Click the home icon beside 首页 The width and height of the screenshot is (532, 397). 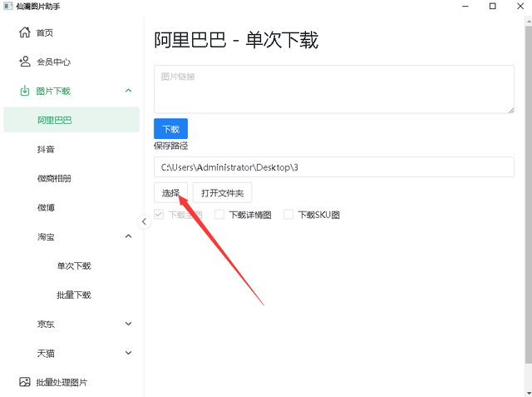coord(24,32)
